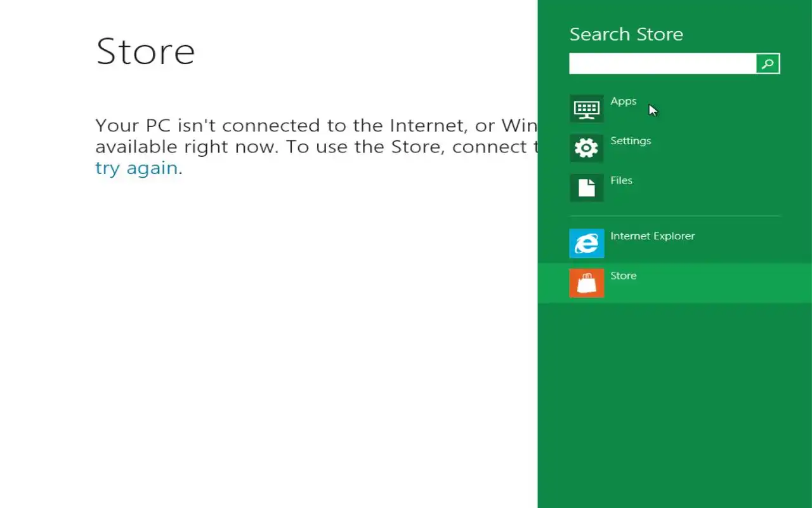Click the Search Store text input box
812x508 pixels.
click(x=662, y=63)
